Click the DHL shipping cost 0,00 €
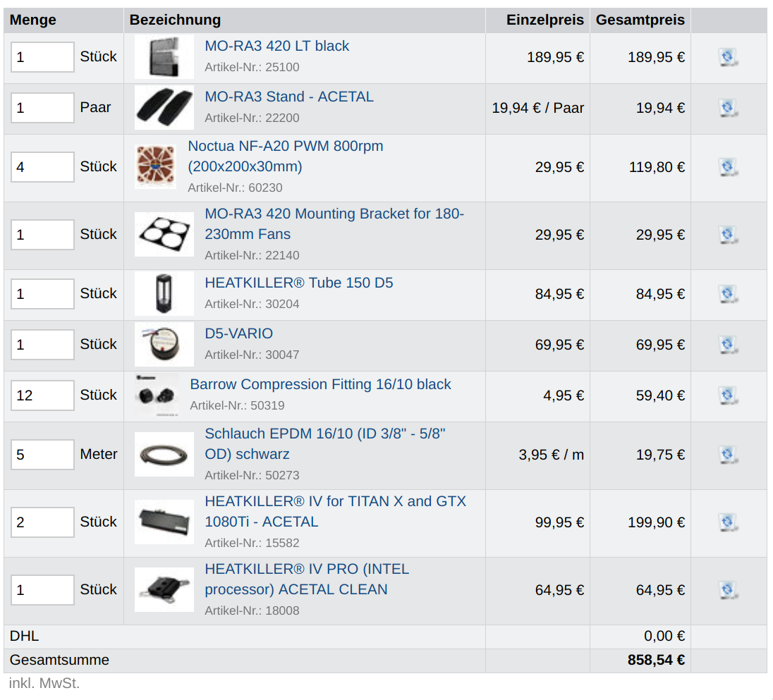Image resolution: width=773 pixels, height=700 pixels. [664, 636]
